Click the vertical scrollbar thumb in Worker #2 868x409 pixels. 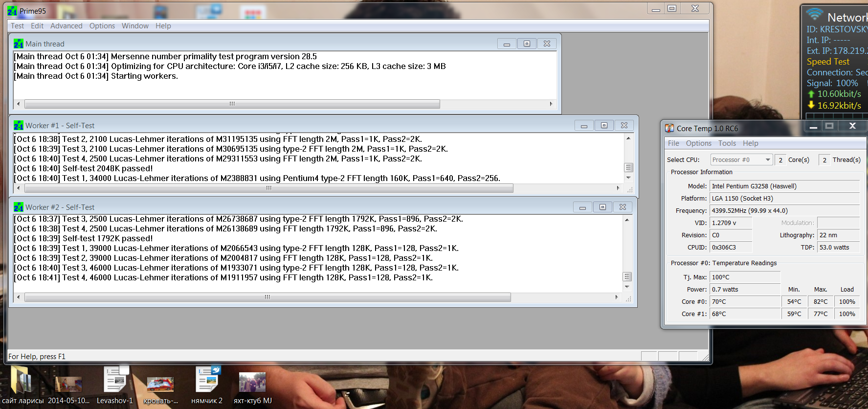click(627, 276)
